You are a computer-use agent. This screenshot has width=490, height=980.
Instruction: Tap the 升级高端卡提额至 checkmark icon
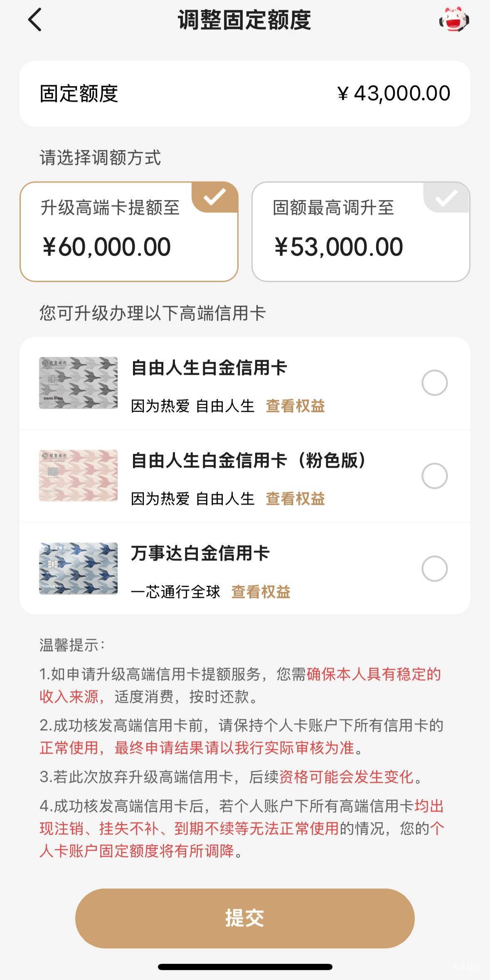coord(215,197)
